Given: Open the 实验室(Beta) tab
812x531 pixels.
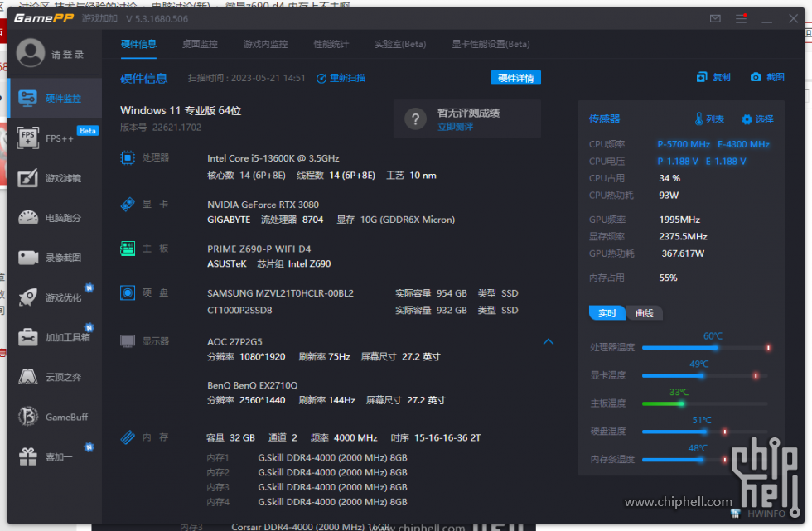Looking at the screenshot, I should pos(400,45).
